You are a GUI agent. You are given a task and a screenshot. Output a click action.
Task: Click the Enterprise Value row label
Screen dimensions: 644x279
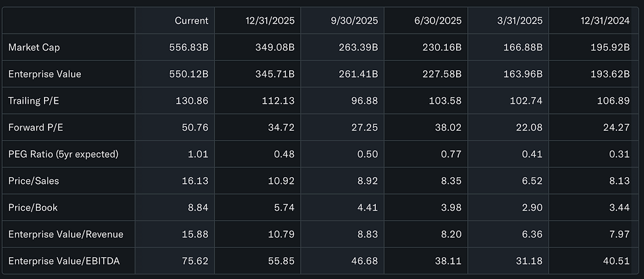(45, 74)
